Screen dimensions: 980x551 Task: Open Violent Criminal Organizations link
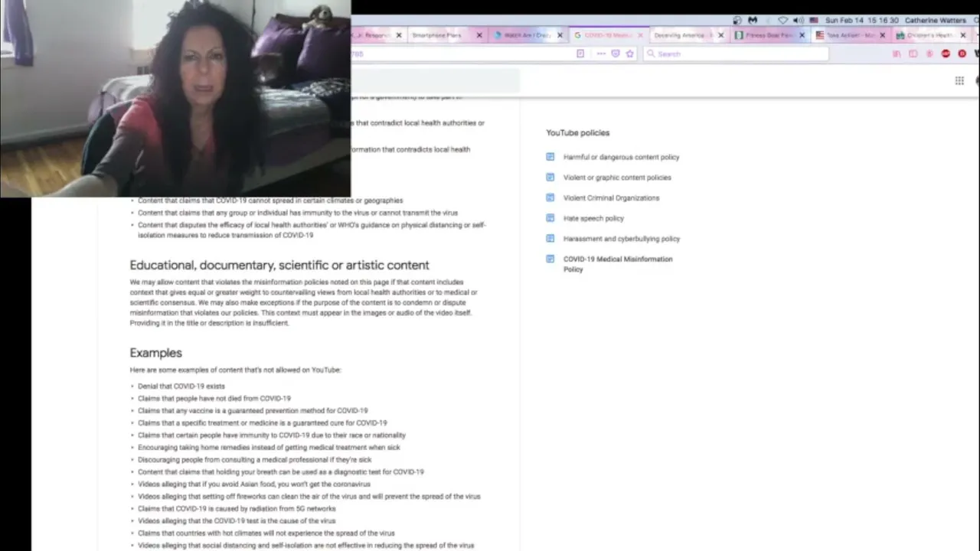coord(611,198)
